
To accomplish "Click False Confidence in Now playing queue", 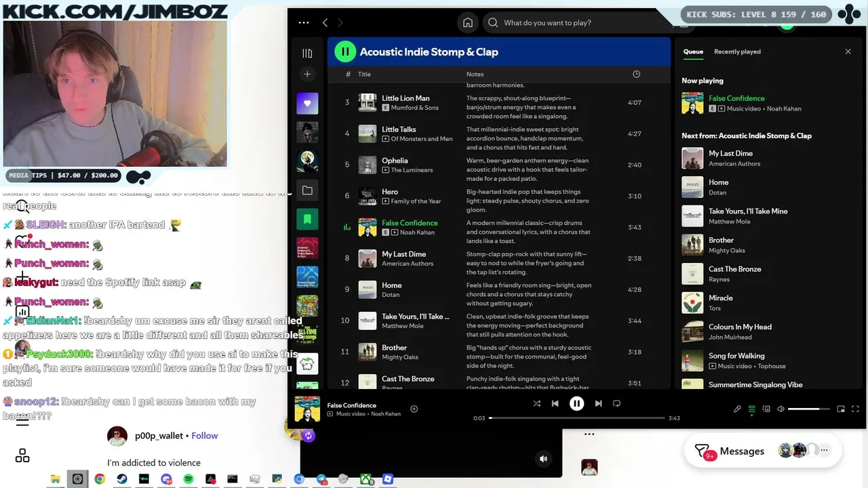I will 736,98.
